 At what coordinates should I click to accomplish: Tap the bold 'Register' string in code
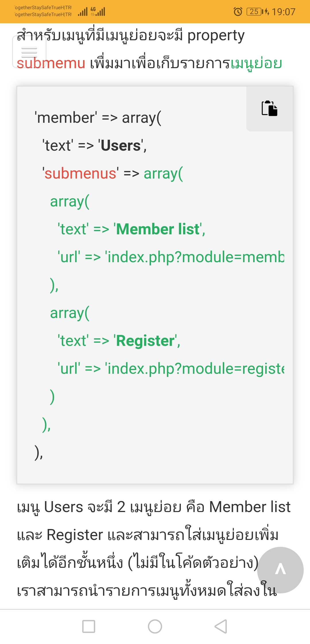145,341
